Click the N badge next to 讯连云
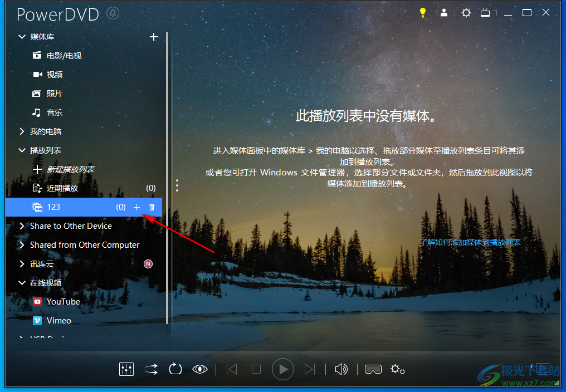Viewport: 566px width, 392px height. (x=148, y=264)
